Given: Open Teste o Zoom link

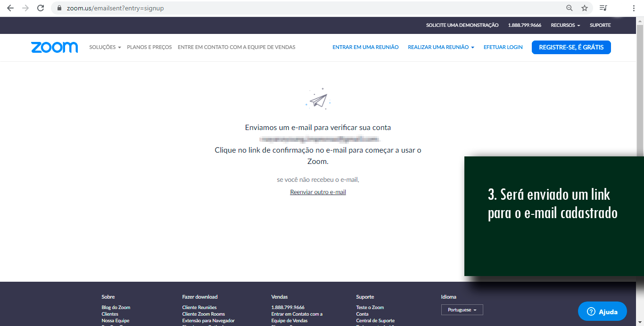Looking at the screenshot, I should click(370, 308).
